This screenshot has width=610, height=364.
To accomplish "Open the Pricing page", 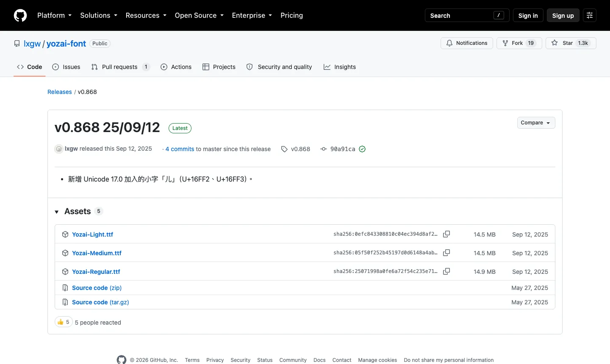I will click(x=291, y=15).
